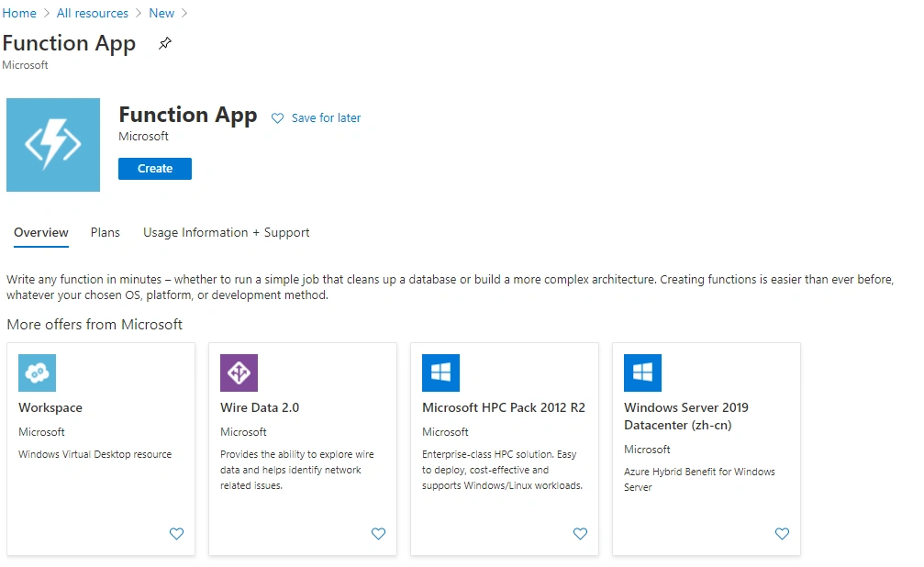Click the Windows Virtual Desktop resource description
The height and width of the screenshot is (567, 924).
tap(95, 454)
